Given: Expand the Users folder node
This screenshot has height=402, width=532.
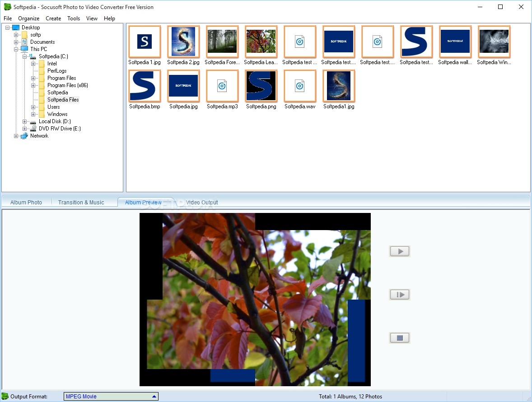Looking at the screenshot, I should click(33, 107).
